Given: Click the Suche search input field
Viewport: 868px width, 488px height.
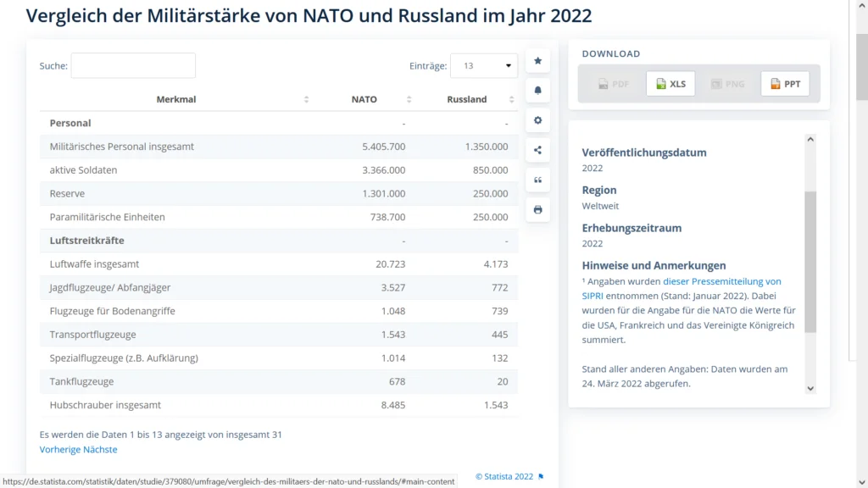Looking at the screenshot, I should pos(133,66).
